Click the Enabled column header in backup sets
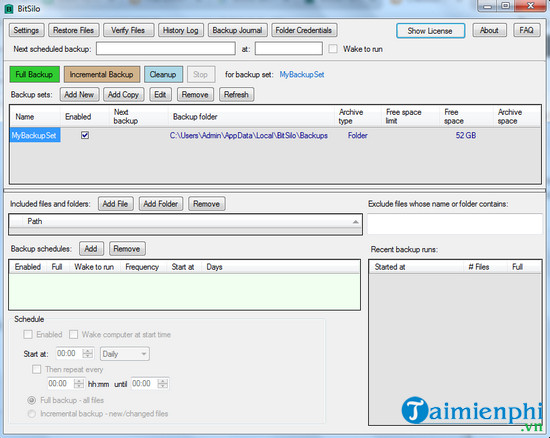This screenshot has height=438, width=550. [x=85, y=117]
